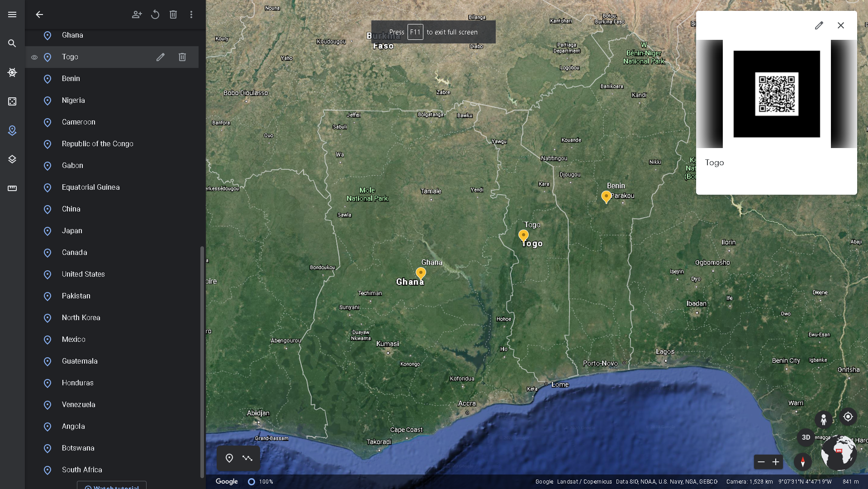Share project with add-person icon

[x=137, y=14]
